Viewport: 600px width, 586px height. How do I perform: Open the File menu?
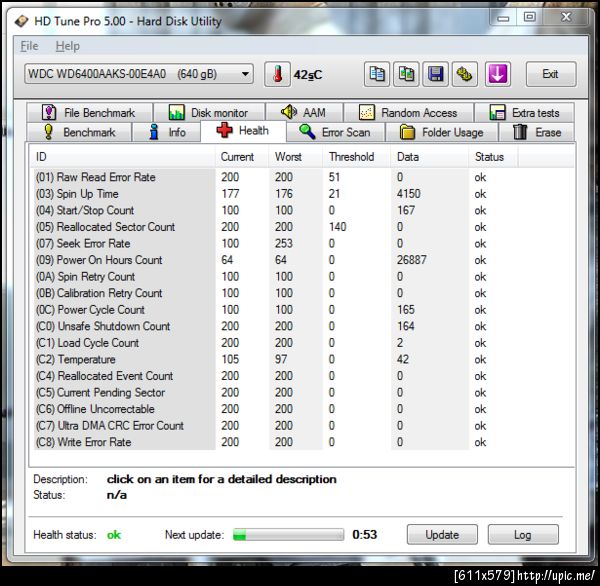click(x=29, y=46)
